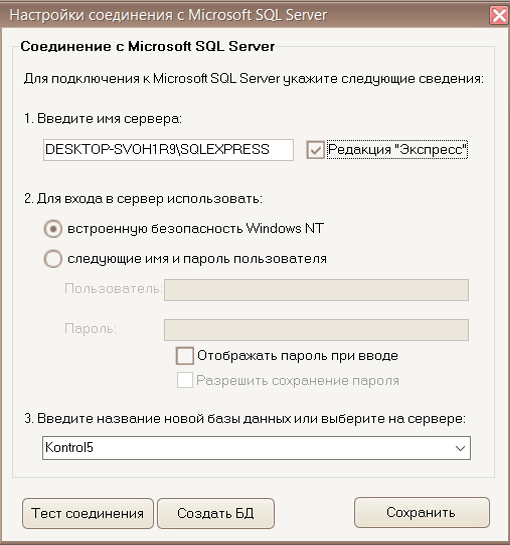Close the SQL Server connection settings dialog
This screenshot has width=510, height=545.
(x=499, y=15)
